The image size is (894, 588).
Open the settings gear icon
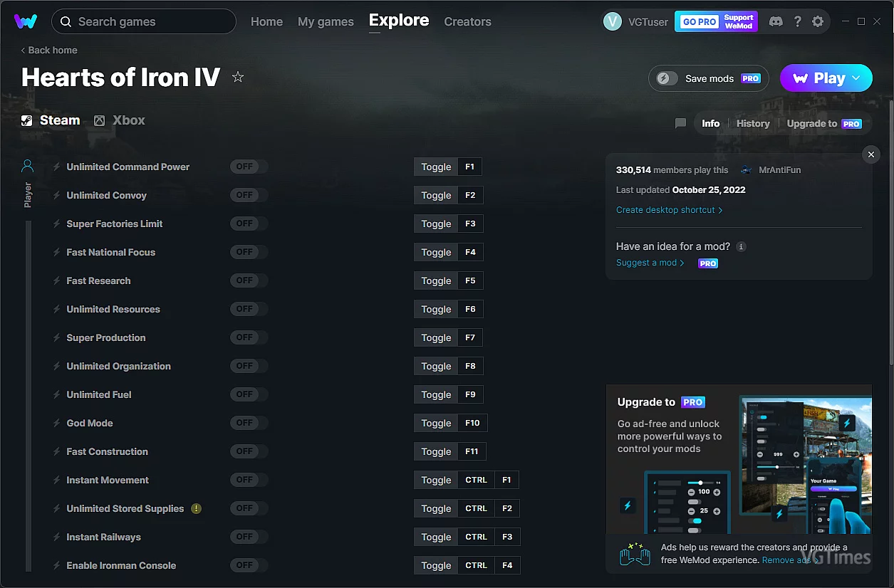point(818,21)
